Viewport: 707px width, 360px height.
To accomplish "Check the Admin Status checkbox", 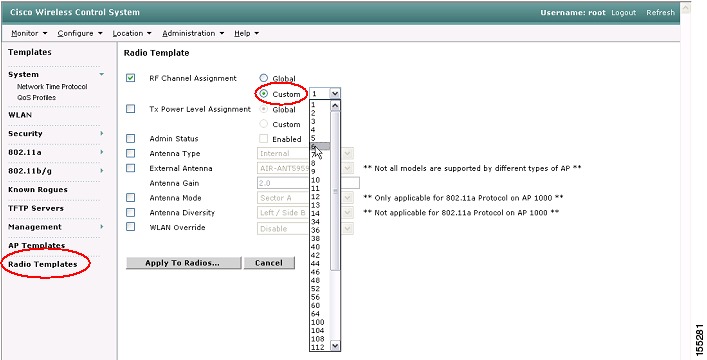I will (130, 138).
